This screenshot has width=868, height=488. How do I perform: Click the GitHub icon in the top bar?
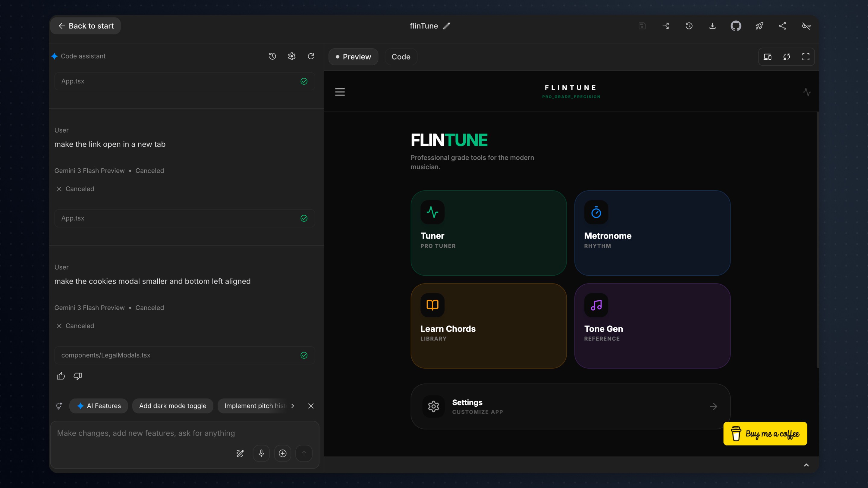736,26
